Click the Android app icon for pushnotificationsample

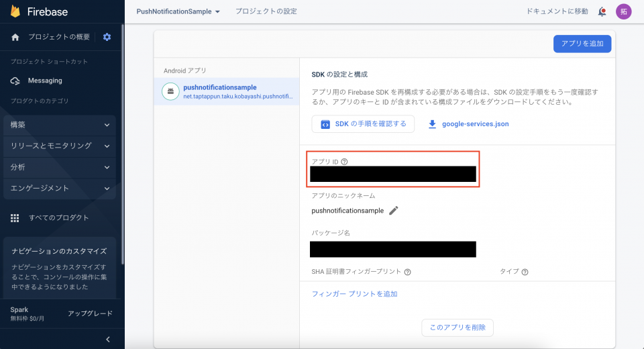170,91
